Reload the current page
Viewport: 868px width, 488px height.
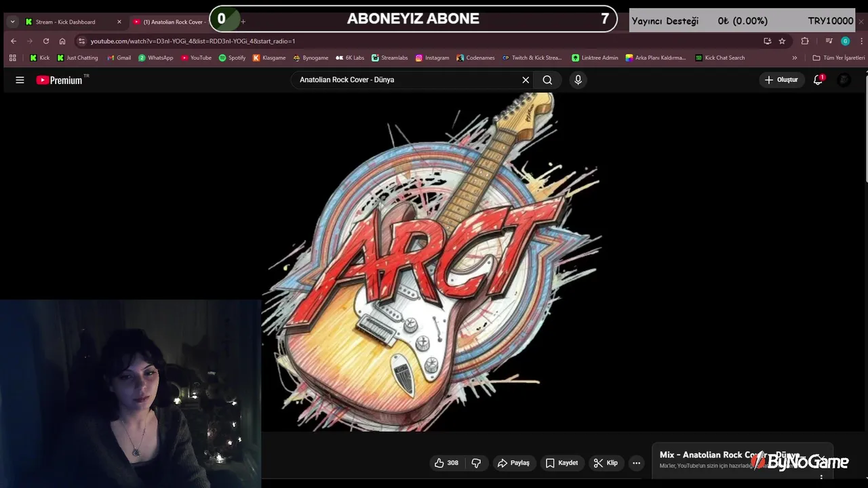coord(46,41)
